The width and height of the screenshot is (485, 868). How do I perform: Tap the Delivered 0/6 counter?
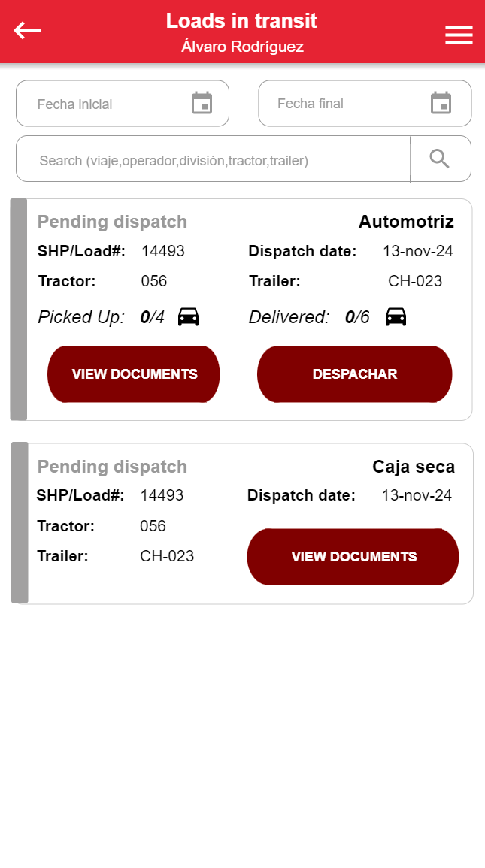(356, 317)
